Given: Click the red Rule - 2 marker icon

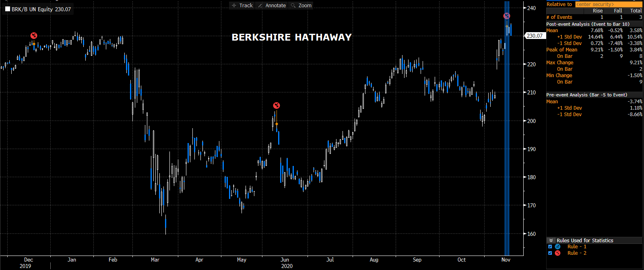Looking at the screenshot, I should 557,253.
